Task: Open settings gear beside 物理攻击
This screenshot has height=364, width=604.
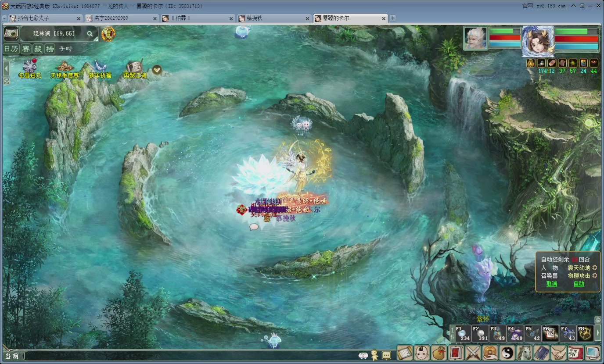Action: (595, 275)
